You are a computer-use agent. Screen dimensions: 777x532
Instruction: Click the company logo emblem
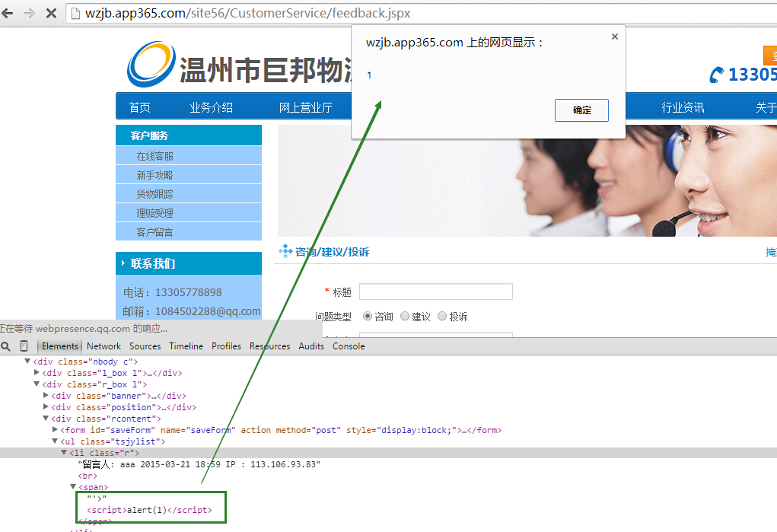coord(151,65)
